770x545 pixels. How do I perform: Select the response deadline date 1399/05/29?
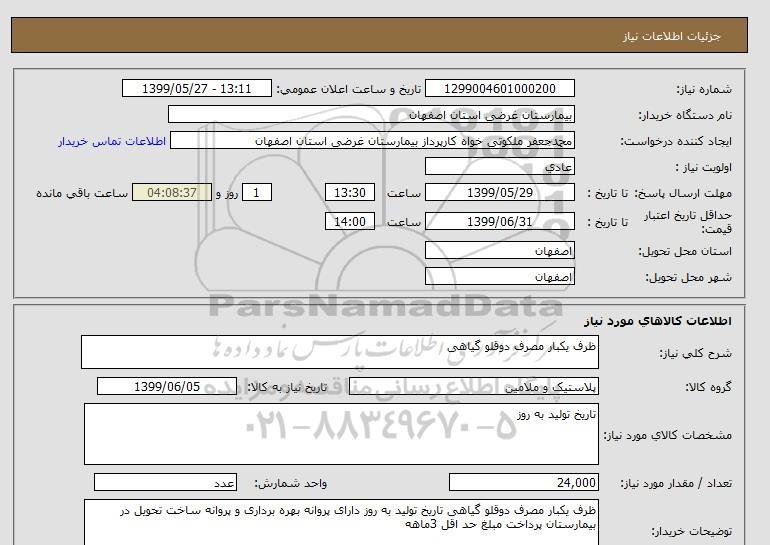coord(500,192)
